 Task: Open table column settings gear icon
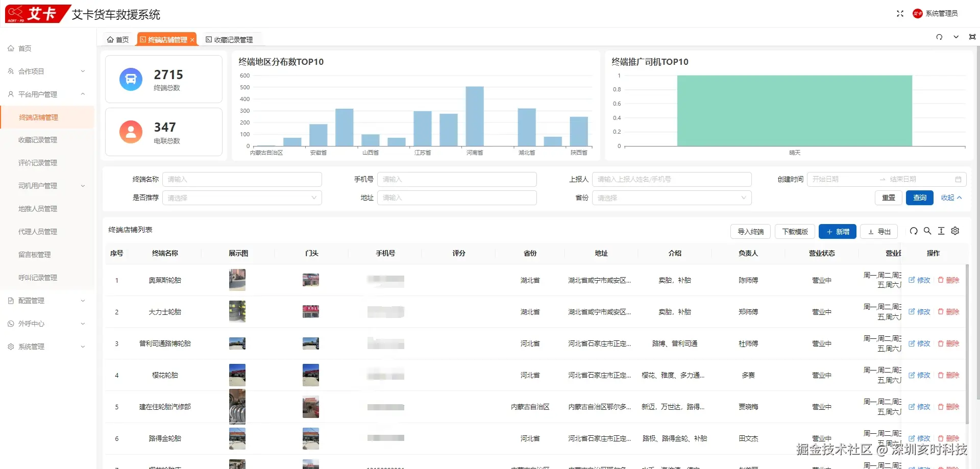point(955,231)
